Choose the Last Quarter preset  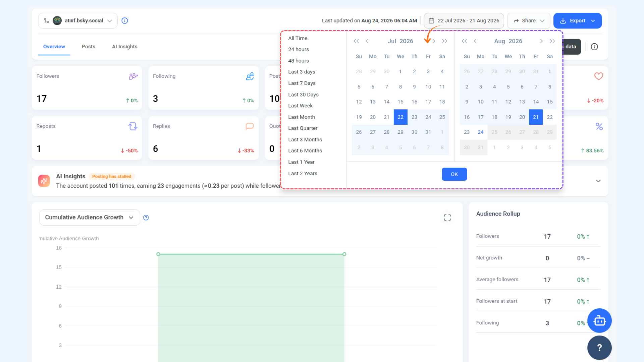coord(303,128)
